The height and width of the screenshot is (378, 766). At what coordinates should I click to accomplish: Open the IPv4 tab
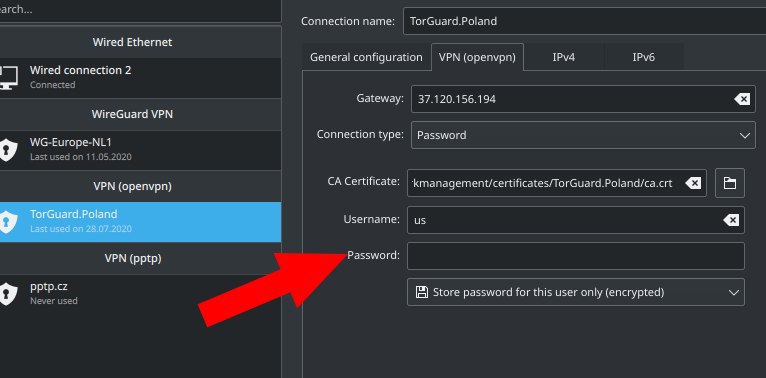pyautogui.click(x=564, y=57)
